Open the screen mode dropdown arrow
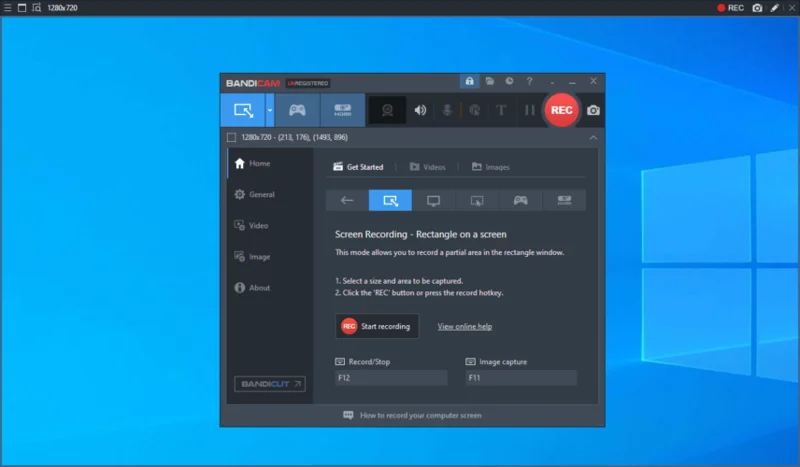The image size is (800, 467). [270, 110]
